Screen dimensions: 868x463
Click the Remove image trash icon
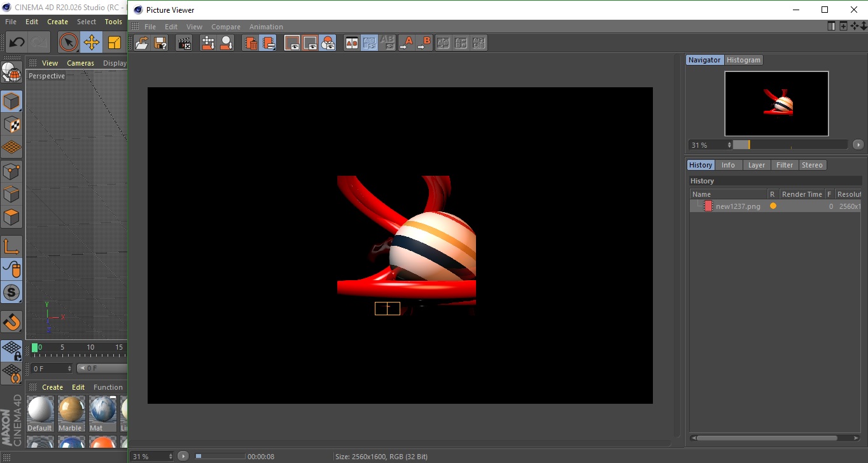(251, 43)
